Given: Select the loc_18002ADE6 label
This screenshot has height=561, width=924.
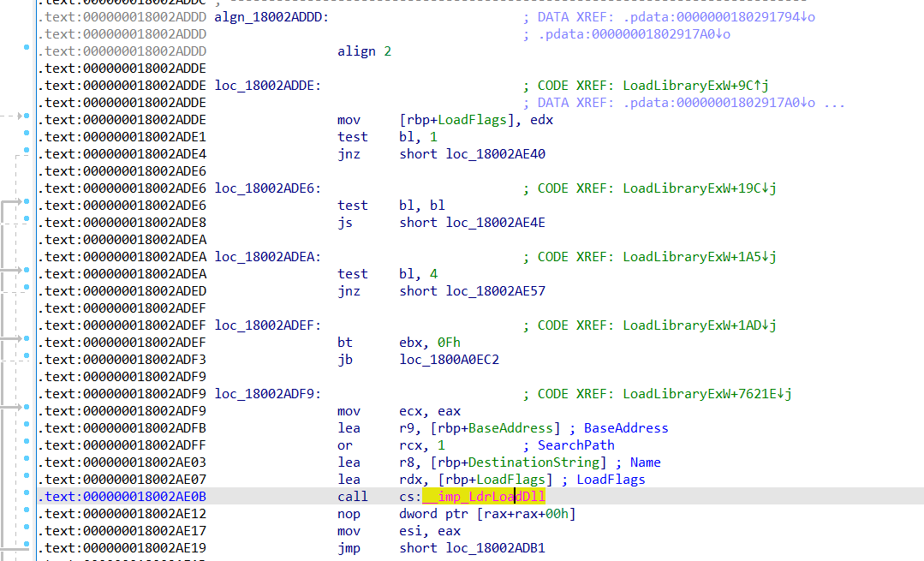Looking at the screenshot, I should [x=268, y=188].
